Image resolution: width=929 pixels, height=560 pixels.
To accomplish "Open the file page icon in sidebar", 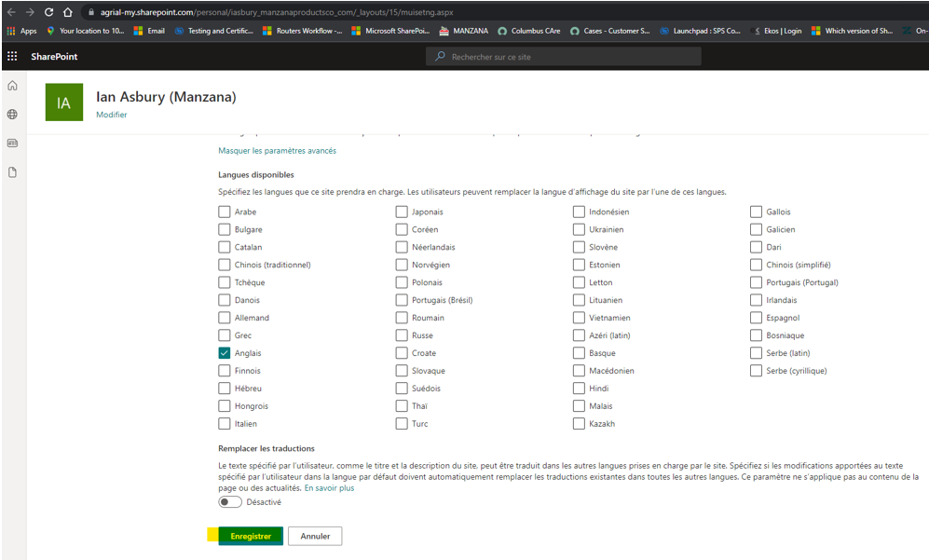I will click(12, 172).
